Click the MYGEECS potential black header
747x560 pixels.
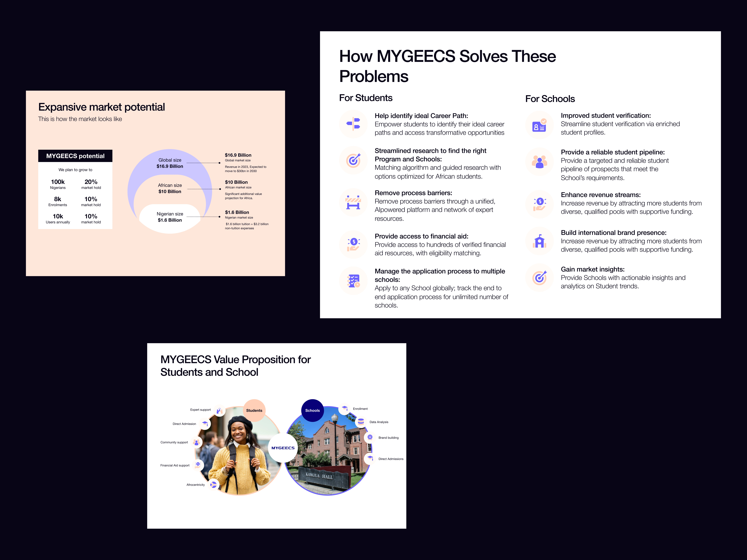coord(75,156)
